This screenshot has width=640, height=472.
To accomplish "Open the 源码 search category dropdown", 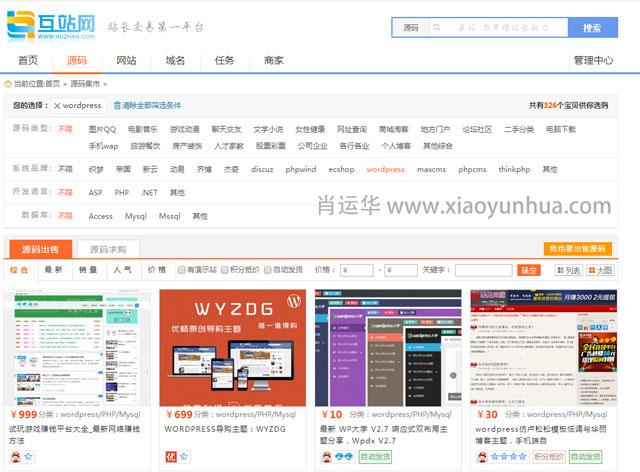I will point(411,27).
